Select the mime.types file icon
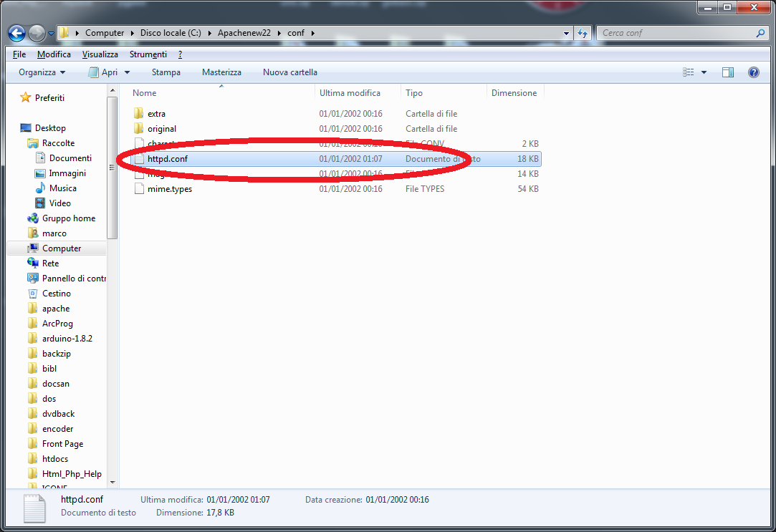This screenshot has height=532, width=776. [x=140, y=189]
